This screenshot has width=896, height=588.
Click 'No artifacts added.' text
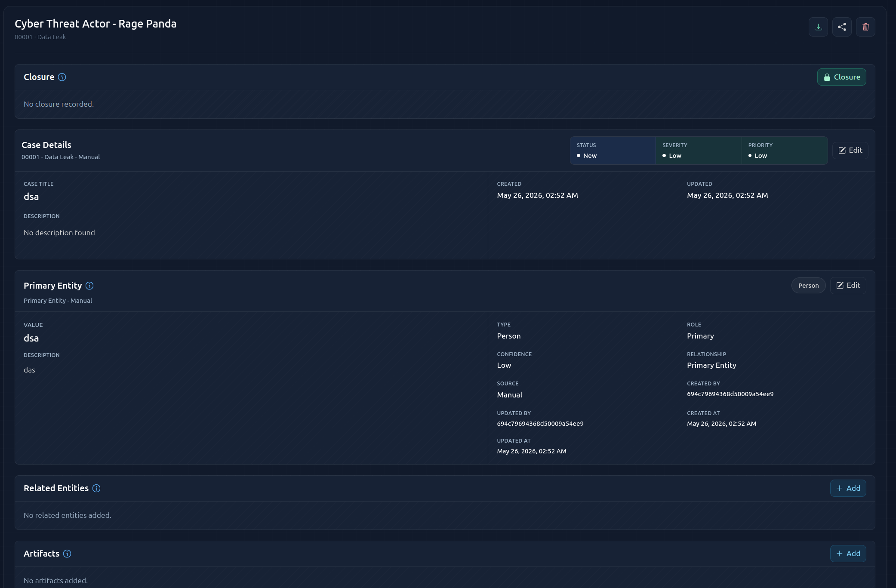pyautogui.click(x=55, y=581)
